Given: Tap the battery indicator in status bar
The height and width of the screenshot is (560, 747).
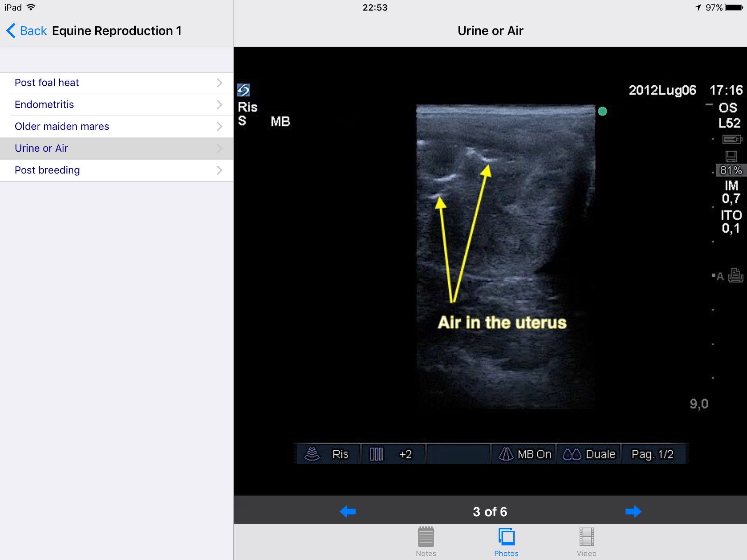Looking at the screenshot, I should pos(734,7).
